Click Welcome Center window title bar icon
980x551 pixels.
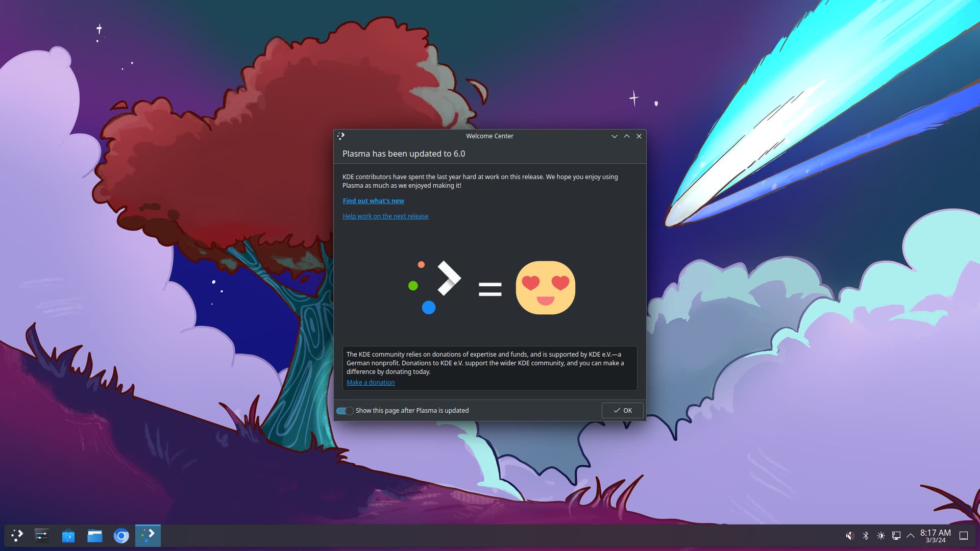341,136
